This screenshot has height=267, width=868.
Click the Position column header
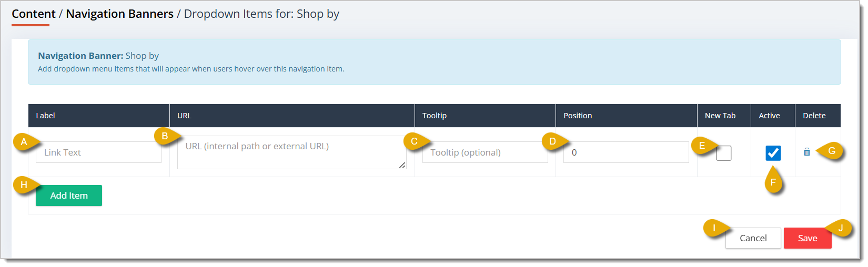[627, 116]
